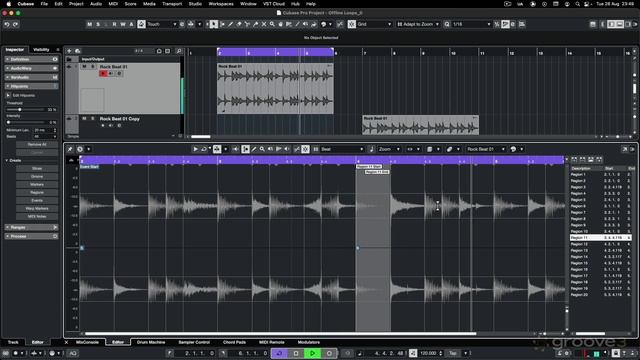
Task: Open the Zoom dropdown in Sample Editor
Action: point(389,149)
